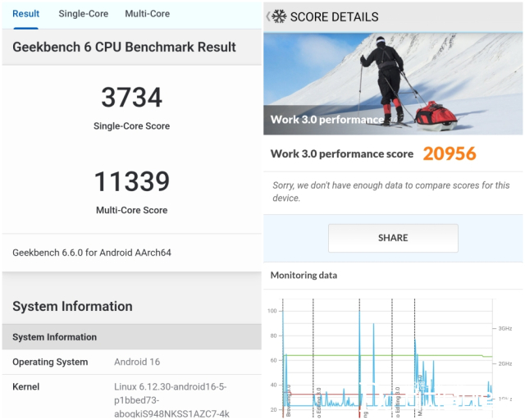
Task: Select the Work 3.0 performance score label
Action: [x=342, y=153]
